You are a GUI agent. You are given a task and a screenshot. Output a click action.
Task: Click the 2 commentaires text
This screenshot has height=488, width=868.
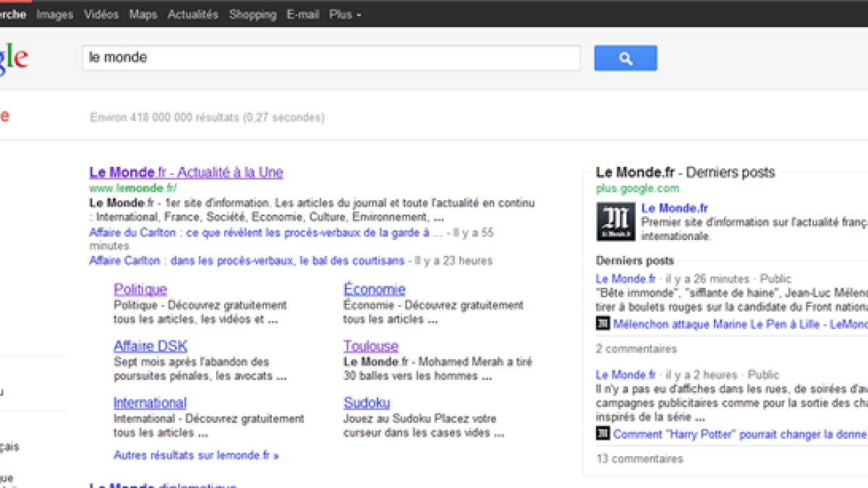[637, 349]
